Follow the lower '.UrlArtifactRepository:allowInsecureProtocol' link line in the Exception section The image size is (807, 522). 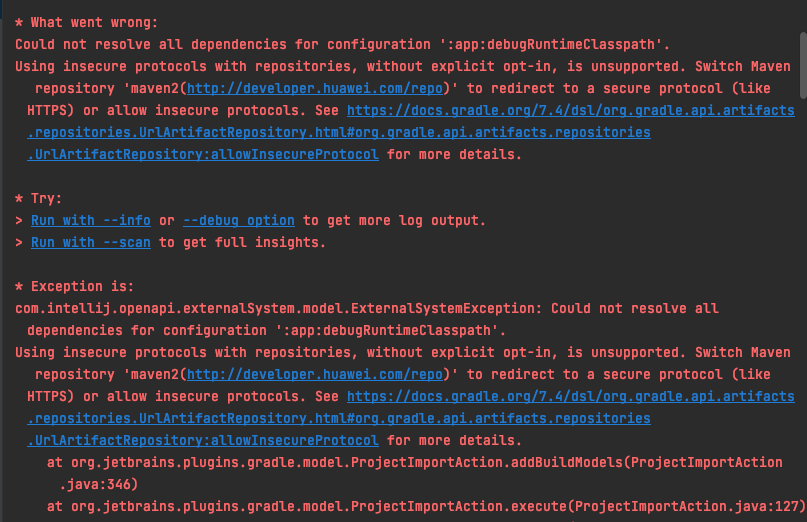pyautogui.click(x=203, y=441)
